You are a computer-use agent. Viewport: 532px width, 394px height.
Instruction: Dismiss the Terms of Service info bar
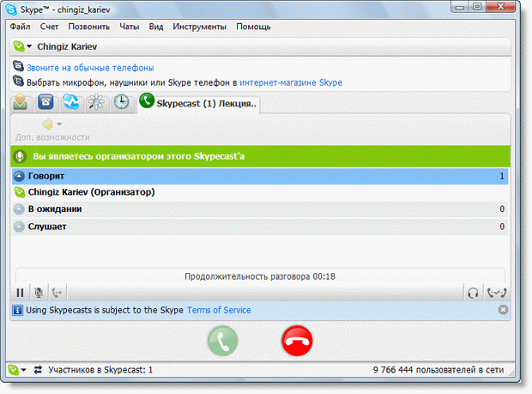503,310
